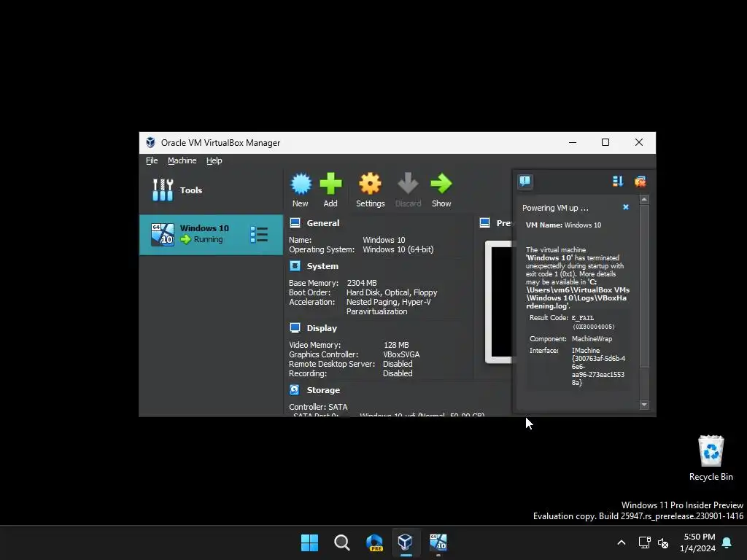Click the New machine toolbar icon
The width and height of the screenshot is (747, 560).
(301, 184)
